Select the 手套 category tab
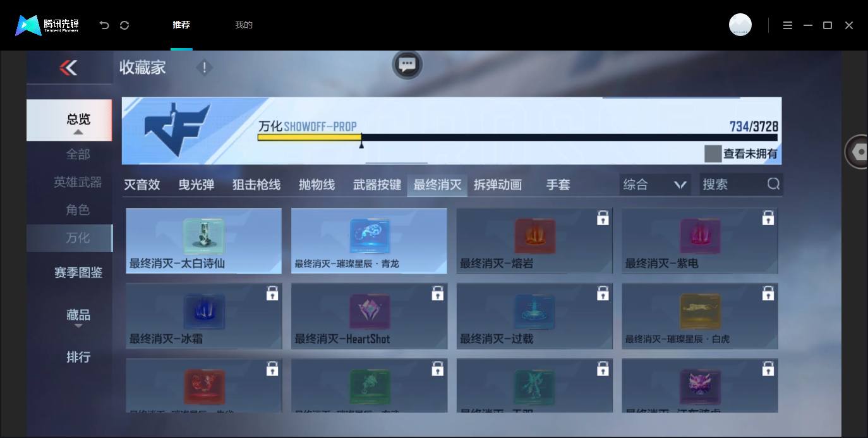This screenshot has width=868, height=438. (558, 185)
